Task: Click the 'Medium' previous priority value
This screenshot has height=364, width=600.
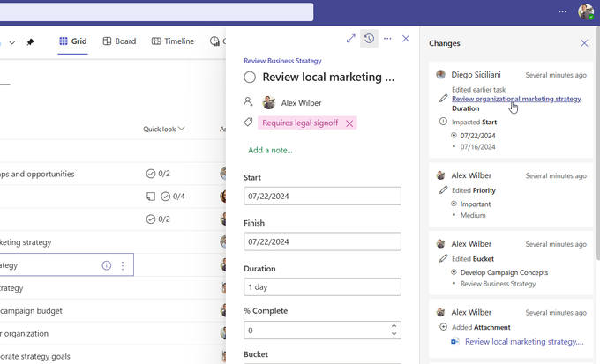Action: click(473, 215)
